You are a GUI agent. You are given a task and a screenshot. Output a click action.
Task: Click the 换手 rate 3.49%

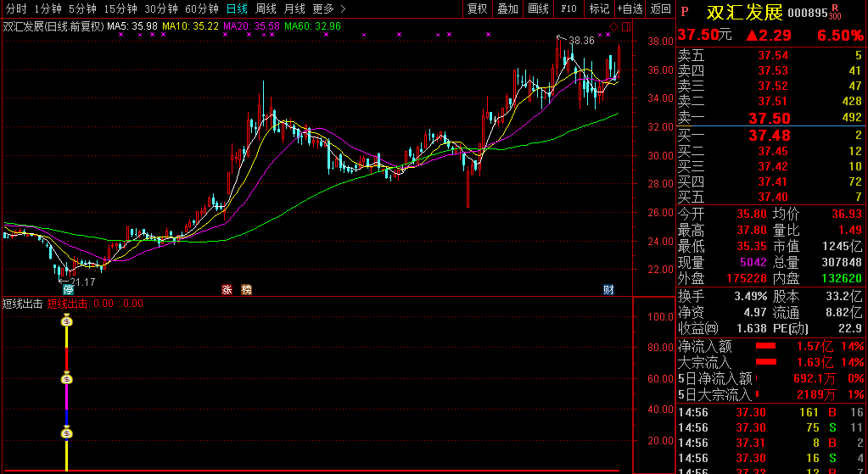[x=751, y=297]
